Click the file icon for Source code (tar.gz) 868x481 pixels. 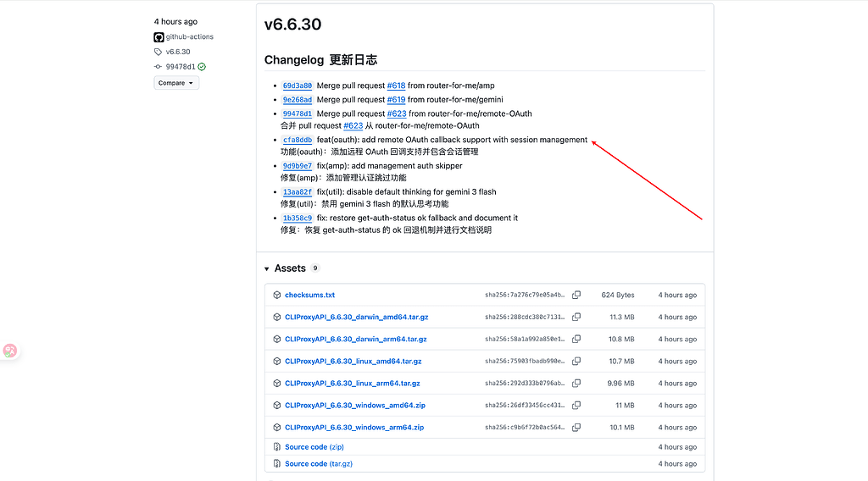(x=277, y=463)
